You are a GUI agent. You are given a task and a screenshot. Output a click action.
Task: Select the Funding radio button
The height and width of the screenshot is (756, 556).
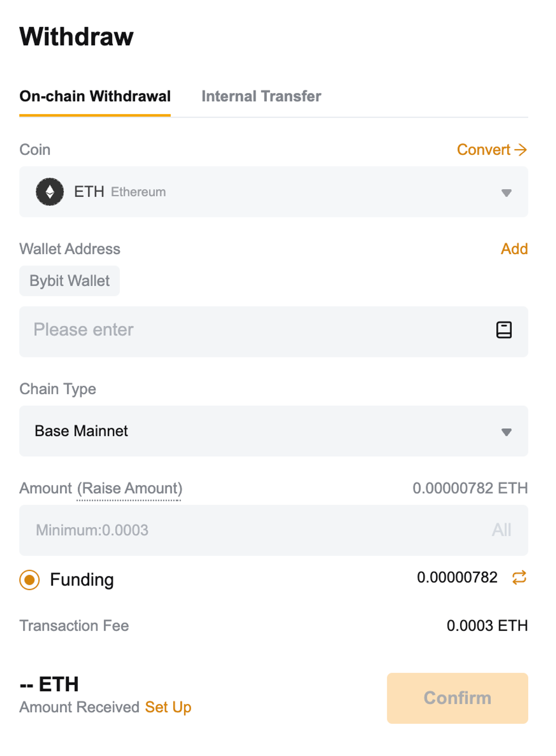[30, 580]
